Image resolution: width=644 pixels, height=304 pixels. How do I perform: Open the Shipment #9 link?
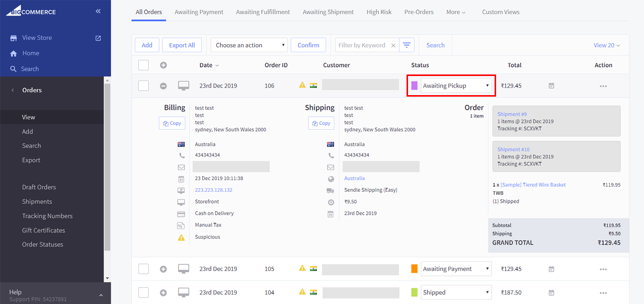point(512,114)
